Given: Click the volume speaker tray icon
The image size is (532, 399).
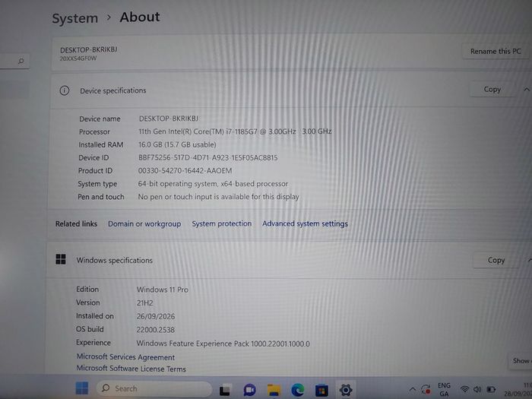Looking at the screenshot, I should click(x=477, y=389).
